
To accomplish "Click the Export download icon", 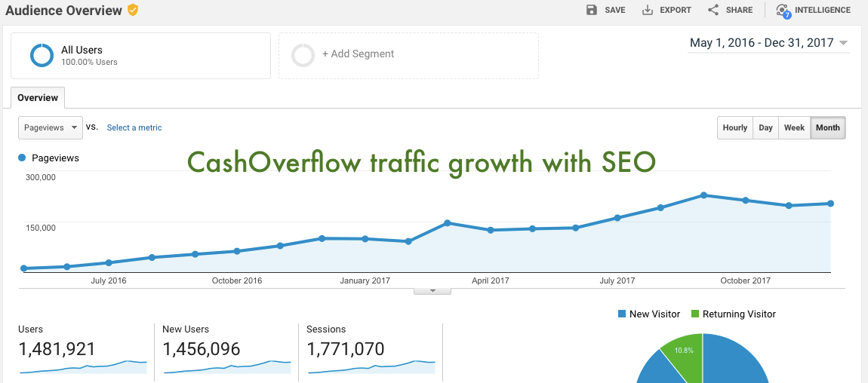I will [x=647, y=10].
